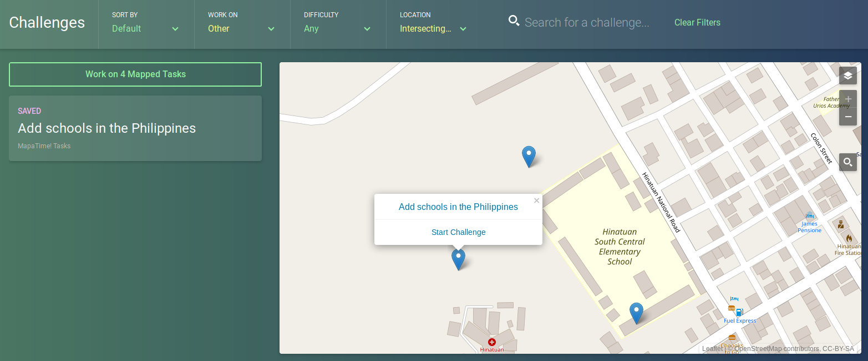The width and height of the screenshot is (868, 361).
Task: Click the chevron beside Other
Action: tap(271, 29)
